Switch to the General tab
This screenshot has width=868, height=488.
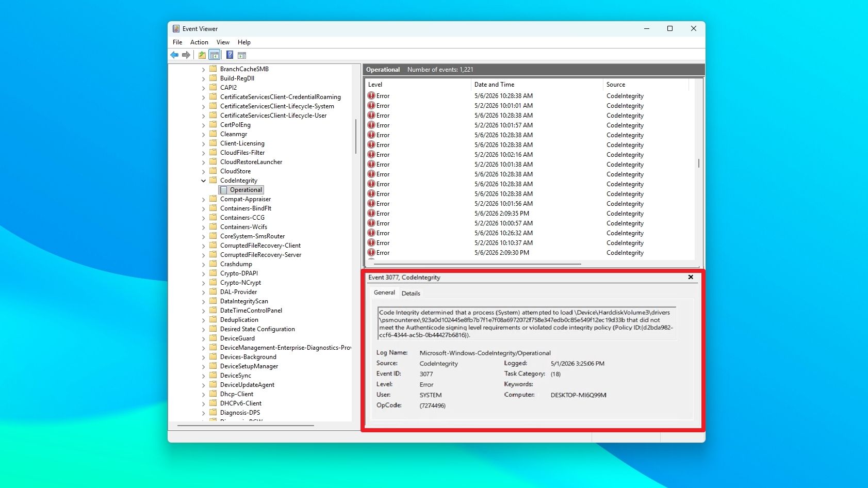point(384,292)
